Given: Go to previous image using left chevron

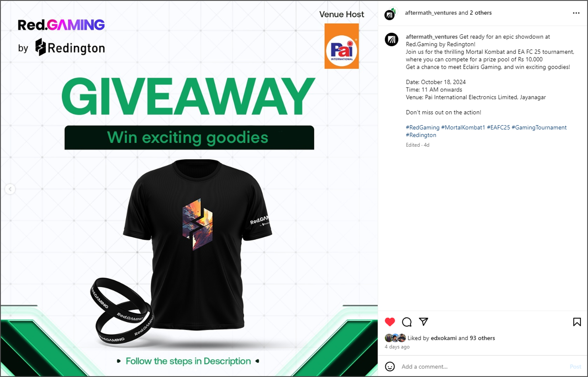Looking at the screenshot, I should [10, 189].
